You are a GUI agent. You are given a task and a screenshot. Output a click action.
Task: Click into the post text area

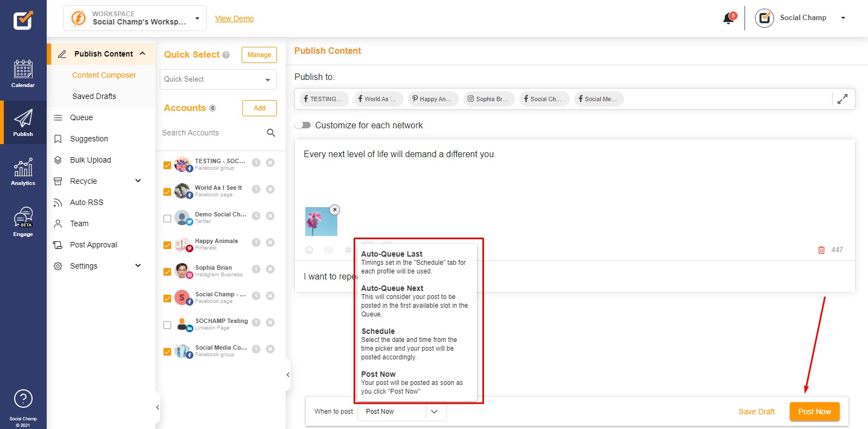(x=575, y=171)
